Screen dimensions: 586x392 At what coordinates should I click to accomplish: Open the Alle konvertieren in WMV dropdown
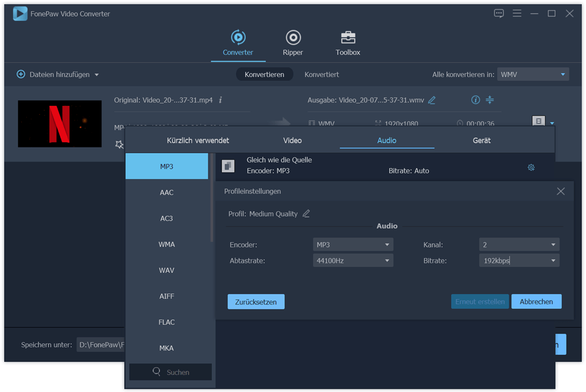[533, 74]
